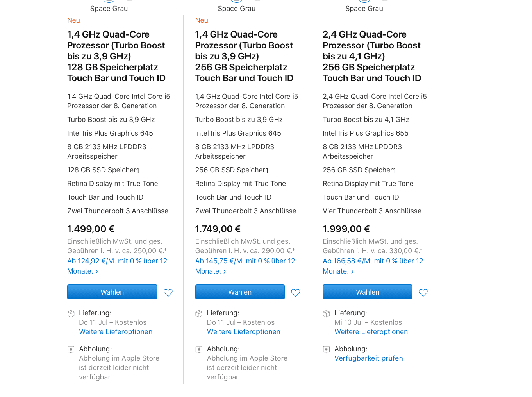
Task: Choose the 1.749,00 € configuration with Wählen
Action: pos(240,292)
